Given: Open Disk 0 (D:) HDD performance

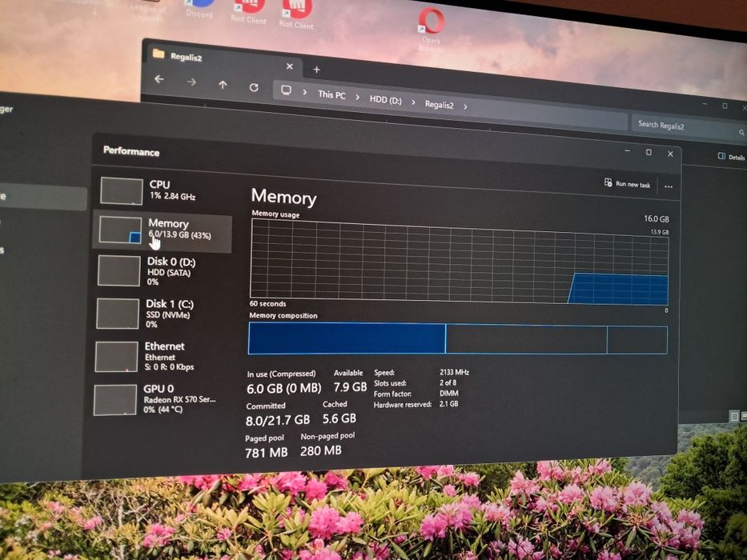Looking at the screenshot, I should coord(161,271).
